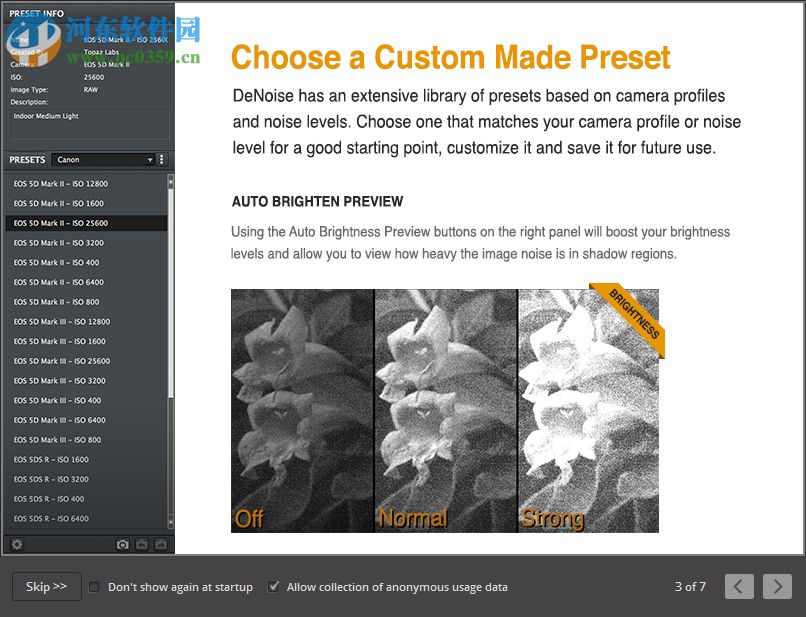Screen dimensions: 806x617
Task: Click the Image Type value RAW
Action: point(91,89)
